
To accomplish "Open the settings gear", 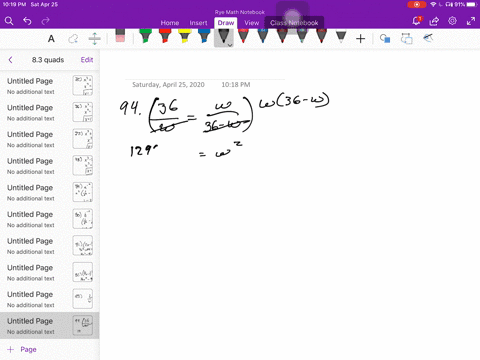I will point(452,21).
